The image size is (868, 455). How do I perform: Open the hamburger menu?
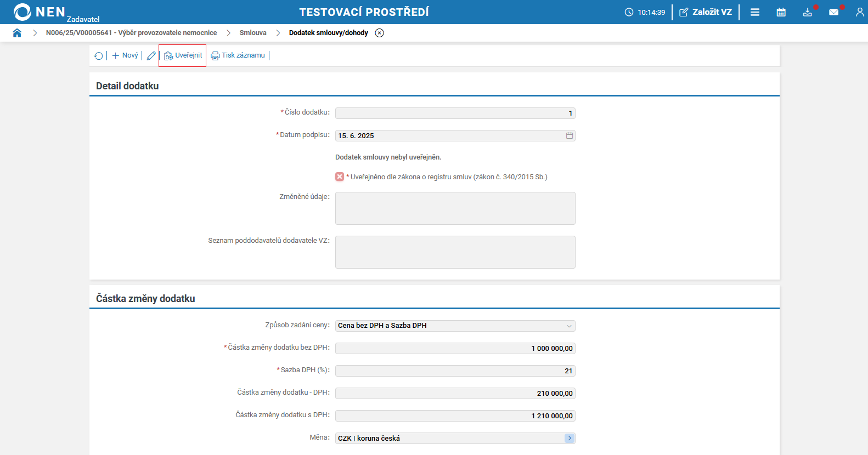click(x=755, y=12)
